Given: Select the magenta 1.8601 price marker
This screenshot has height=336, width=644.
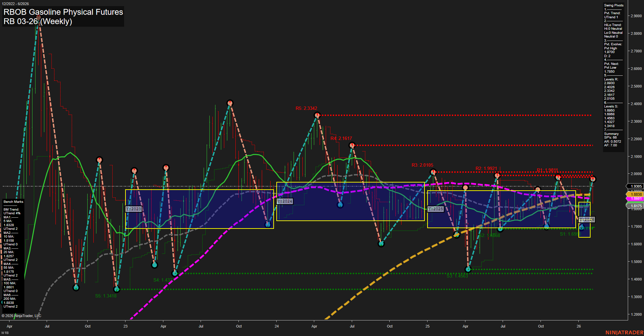Looking at the screenshot, I should 635,198.
